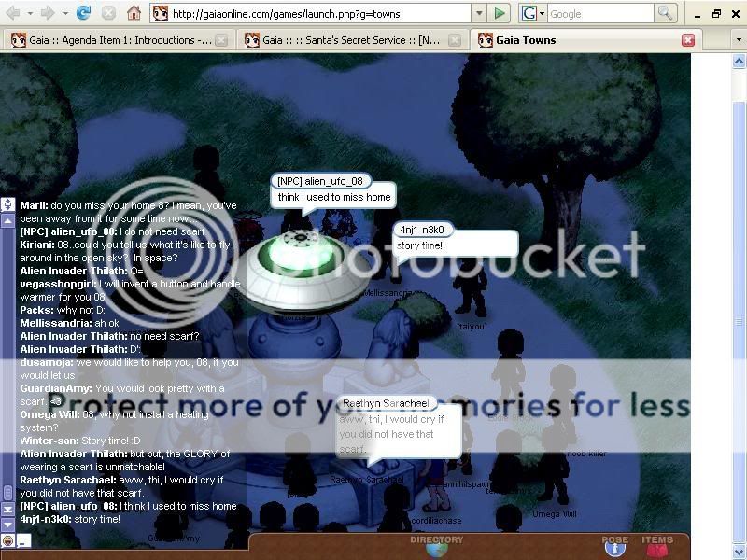Open the Pose menu icon
The width and height of the screenshot is (747, 560).
[614, 548]
